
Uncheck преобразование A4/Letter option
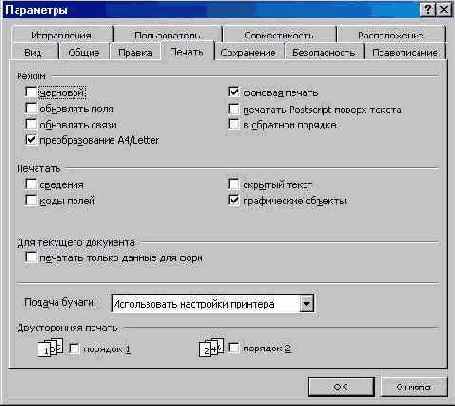(31, 140)
